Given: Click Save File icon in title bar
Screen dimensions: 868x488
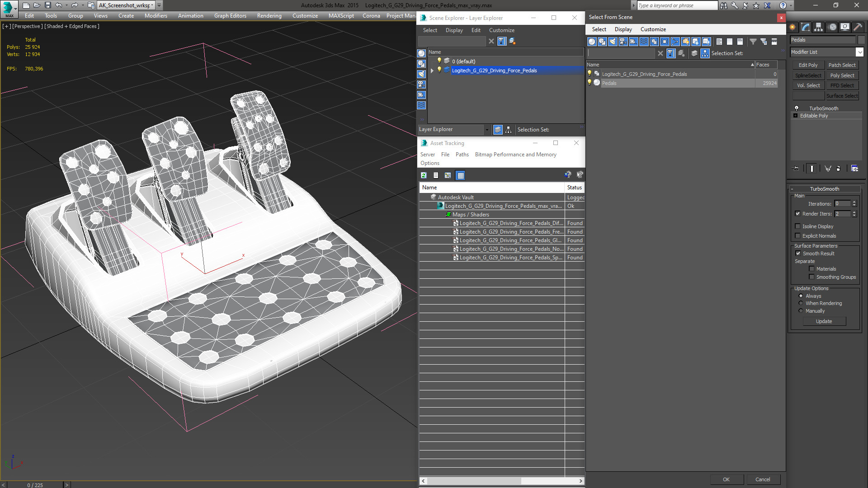Looking at the screenshot, I should [x=47, y=5].
